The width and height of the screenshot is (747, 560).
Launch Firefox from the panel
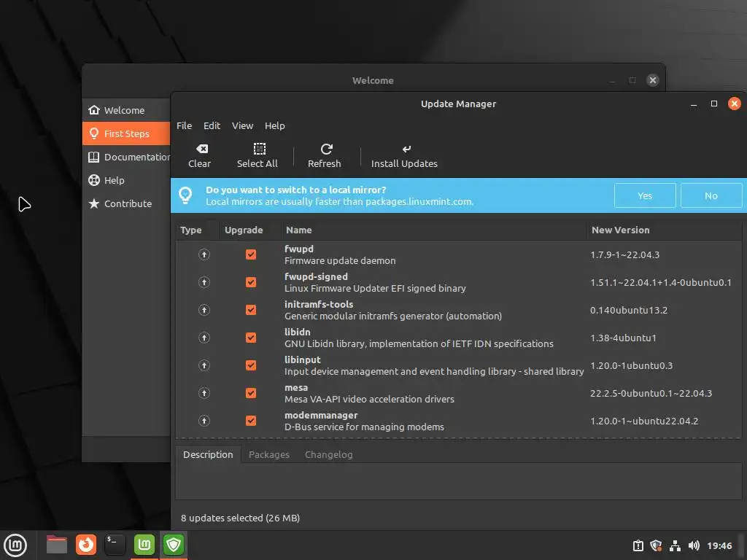tap(86, 545)
